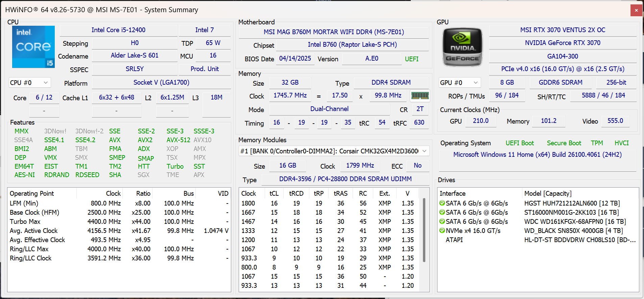Click the DDR4-3596 / PC4-28800 module type field

(x=345, y=179)
